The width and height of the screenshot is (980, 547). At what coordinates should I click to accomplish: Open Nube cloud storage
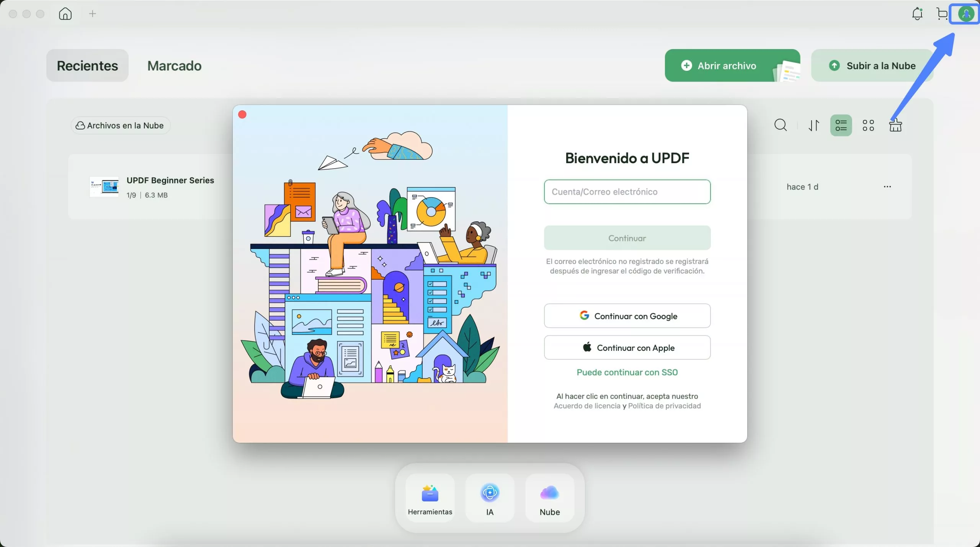click(x=550, y=498)
